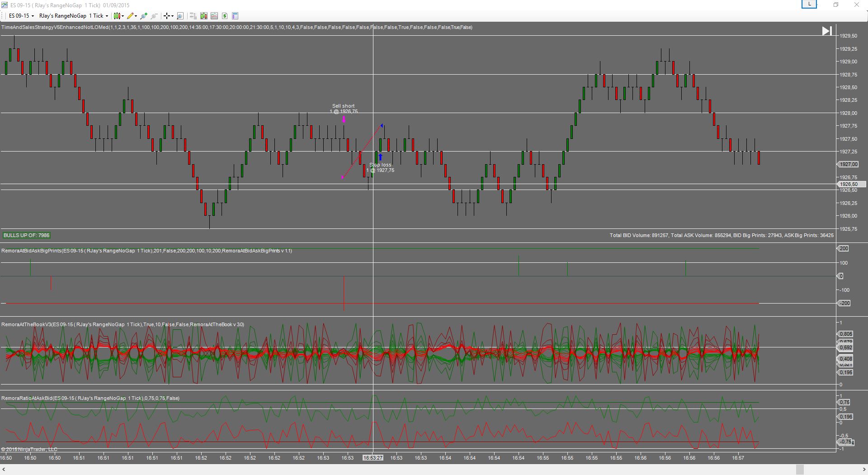Viewport: 868px width, 475px height.
Task: Select the RemoraRatioAtAskBid indicator label
Action: pos(90,398)
